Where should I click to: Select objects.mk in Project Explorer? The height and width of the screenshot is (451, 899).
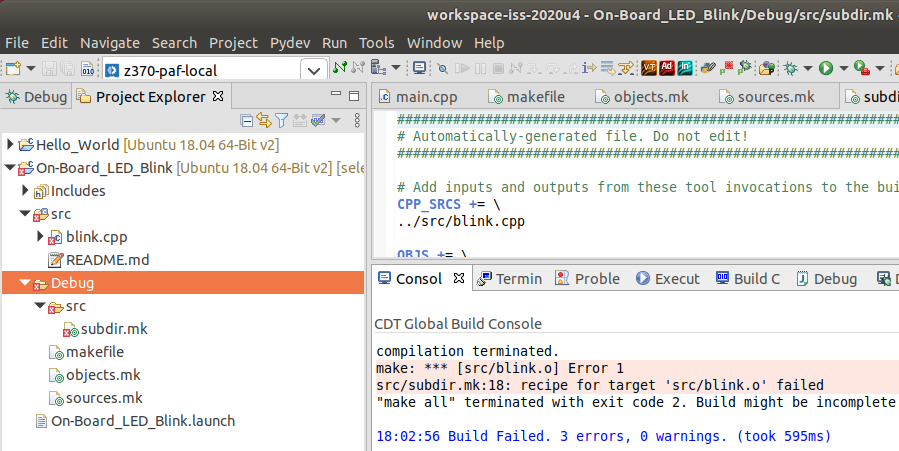tap(103, 375)
